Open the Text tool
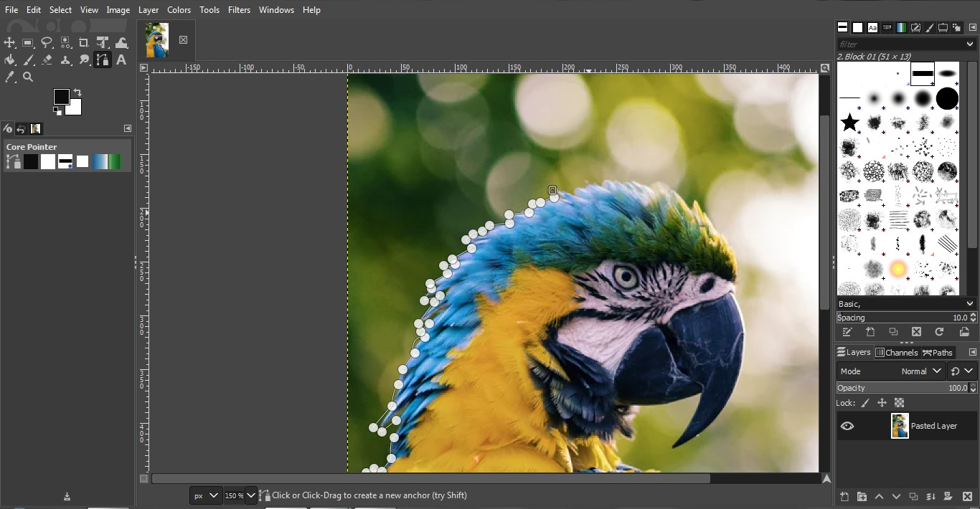This screenshot has height=509, width=980. pyautogui.click(x=121, y=60)
